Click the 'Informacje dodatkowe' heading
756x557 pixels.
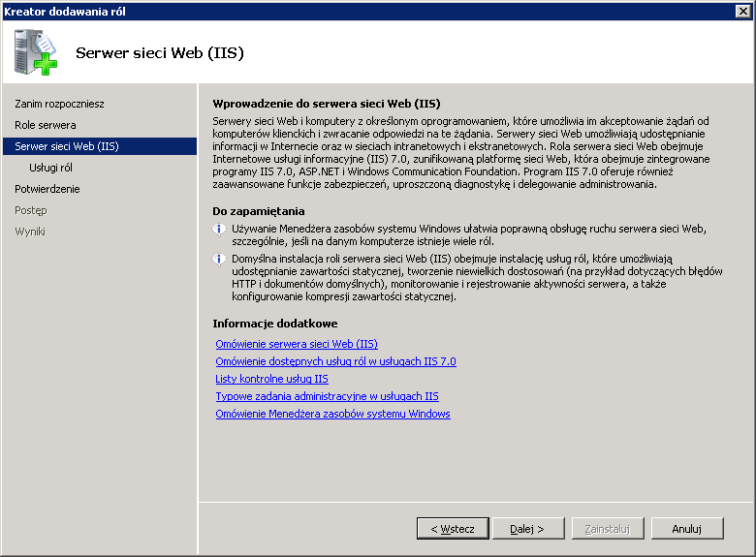pos(275,324)
